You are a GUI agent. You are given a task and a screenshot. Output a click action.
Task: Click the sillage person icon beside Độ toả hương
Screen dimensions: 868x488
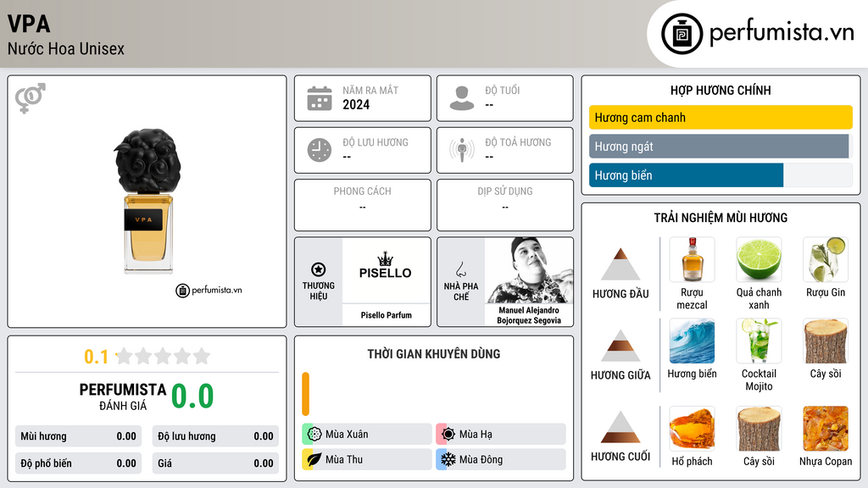tap(462, 151)
